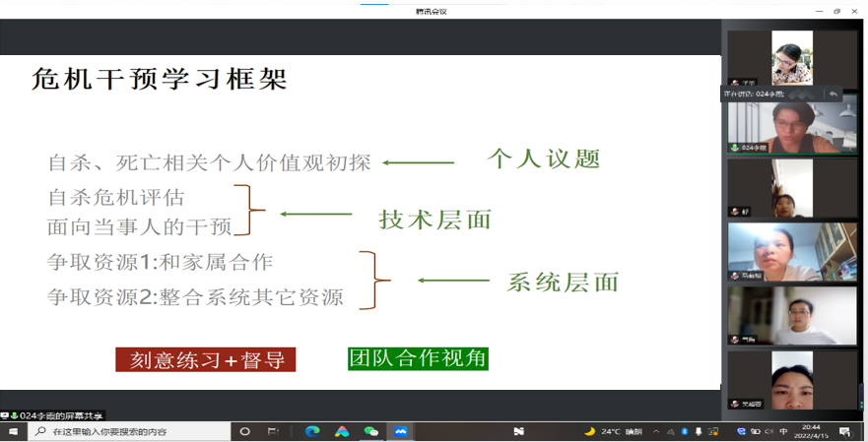Click the Cortana circle icon
The image size is (868, 442).
click(x=244, y=431)
